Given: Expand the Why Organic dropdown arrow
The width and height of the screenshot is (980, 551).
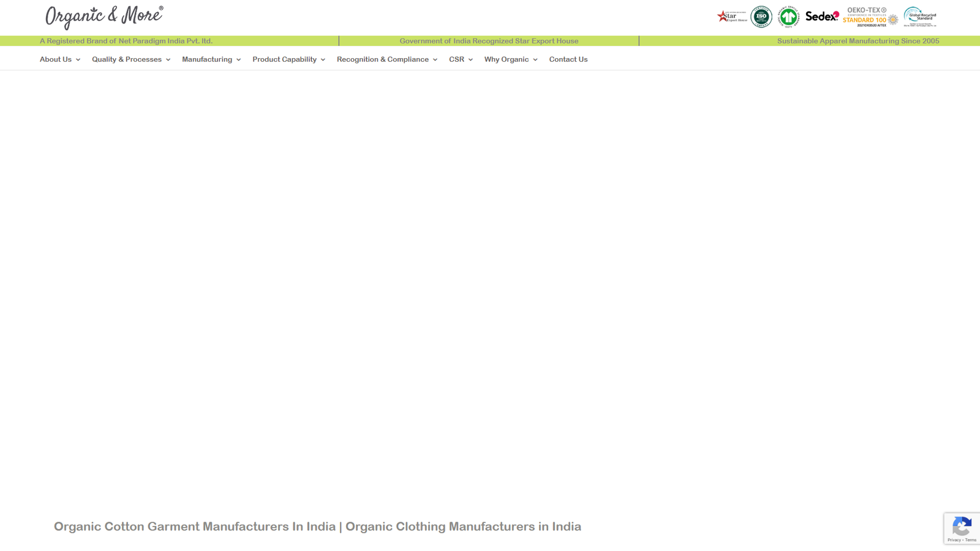Looking at the screenshot, I should pos(535,60).
